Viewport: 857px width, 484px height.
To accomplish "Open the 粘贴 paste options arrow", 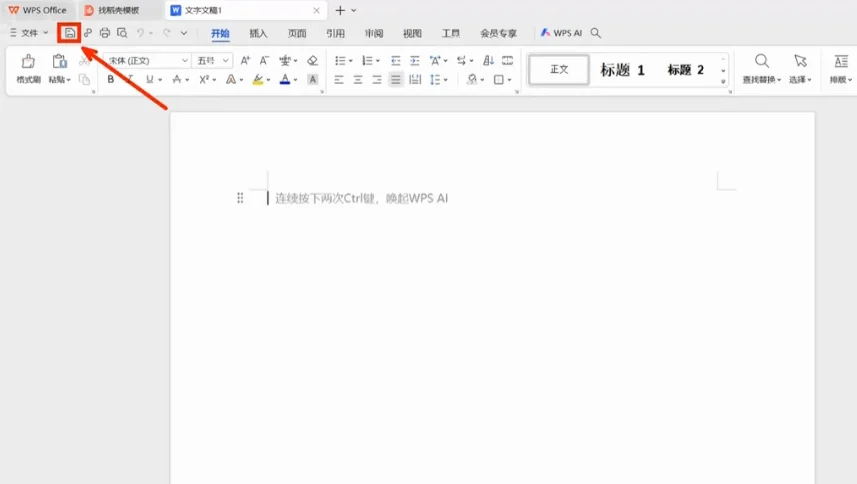I will pyautogui.click(x=68, y=80).
